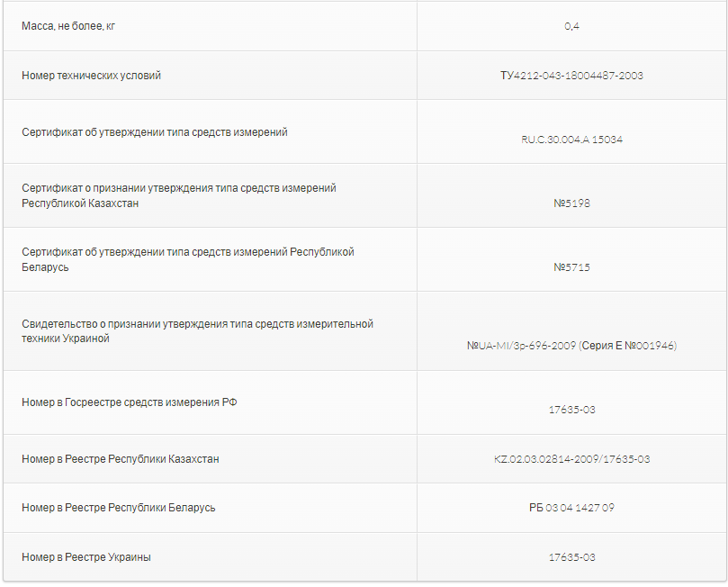Click the №5715 certificate value

coord(571,267)
